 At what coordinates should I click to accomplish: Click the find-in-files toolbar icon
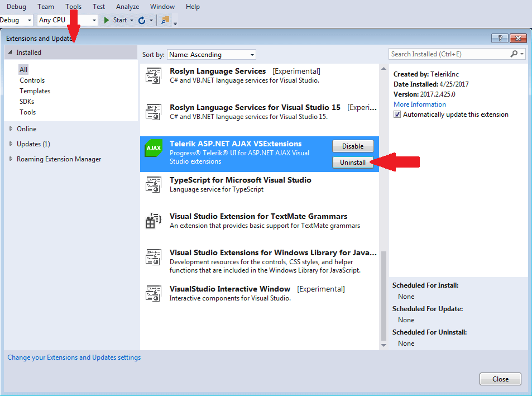(165, 20)
